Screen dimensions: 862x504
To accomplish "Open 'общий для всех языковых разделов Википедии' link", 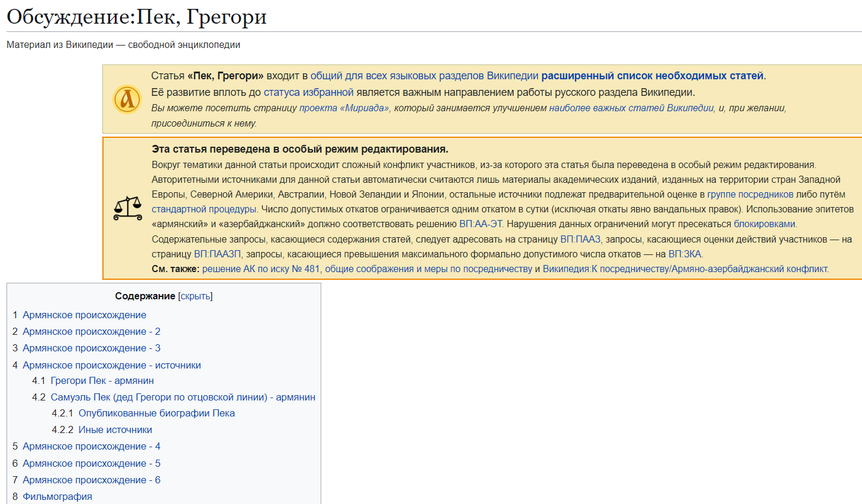I will pyautogui.click(x=424, y=76).
